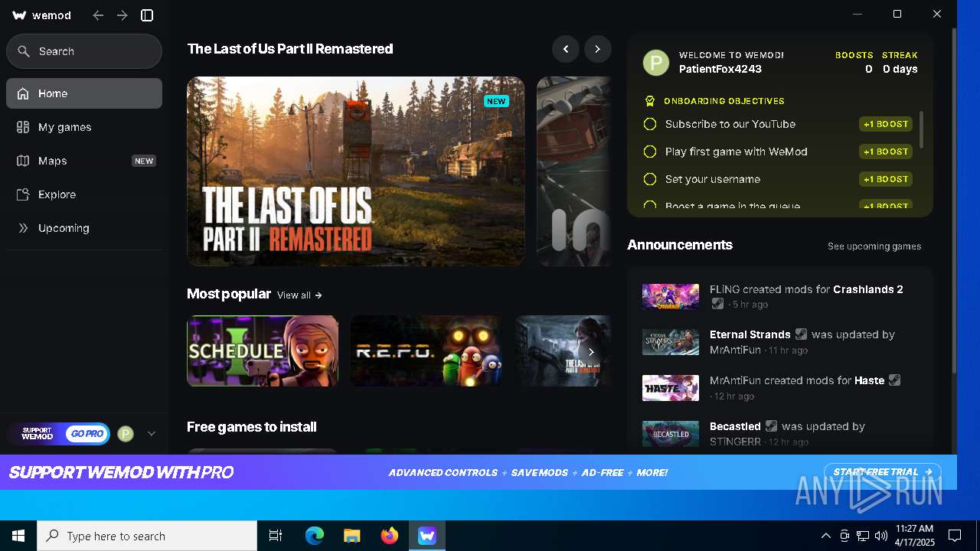This screenshot has height=551, width=980.
Task: Click +1 Boost next to Set your username
Action: click(x=886, y=179)
